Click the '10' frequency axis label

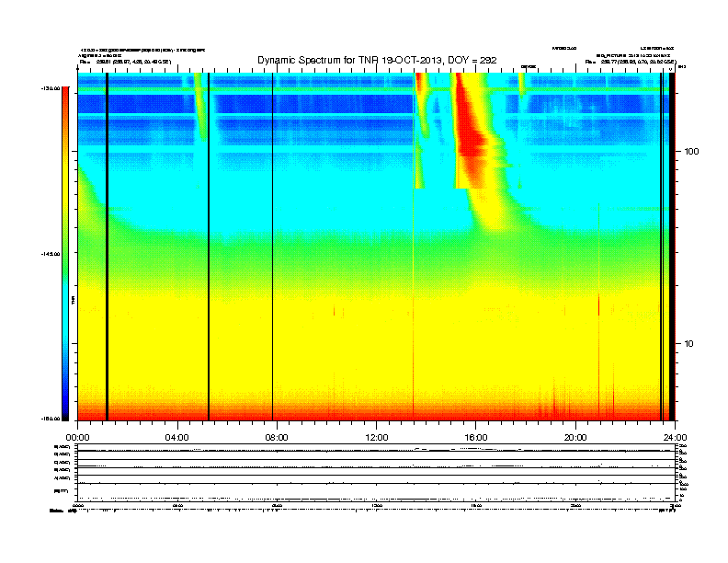tap(689, 344)
